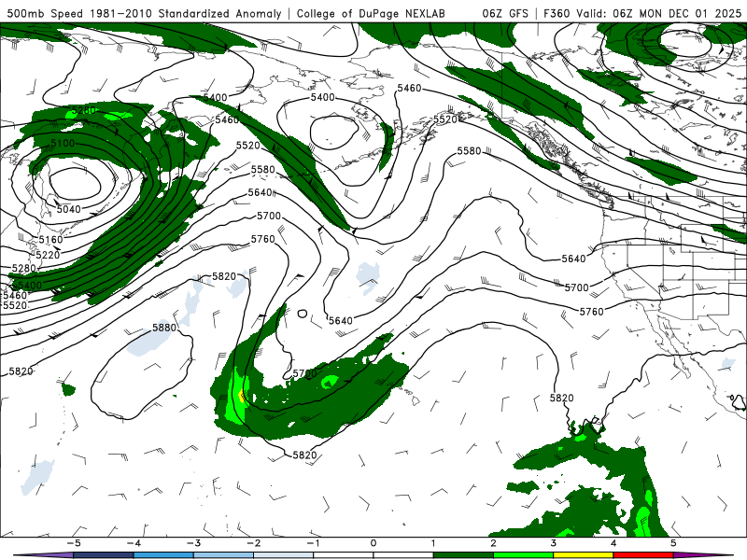Click the '1' colorbar tick label

coord(433,543)
